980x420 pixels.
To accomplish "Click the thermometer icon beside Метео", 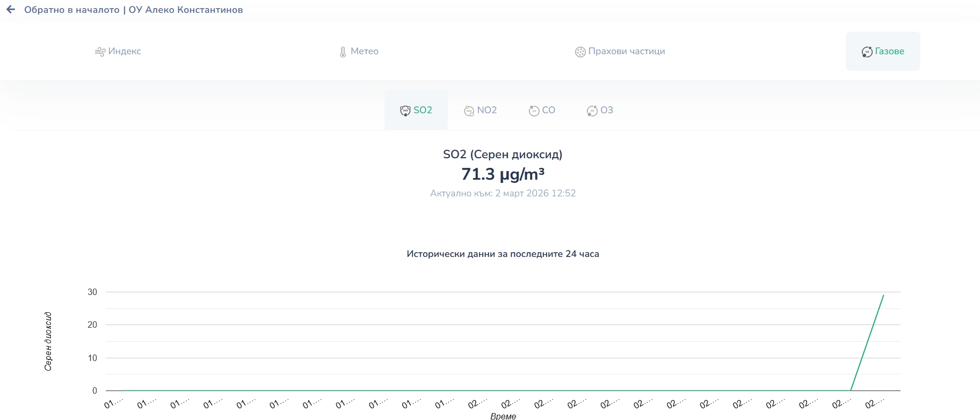I will 343,52.
